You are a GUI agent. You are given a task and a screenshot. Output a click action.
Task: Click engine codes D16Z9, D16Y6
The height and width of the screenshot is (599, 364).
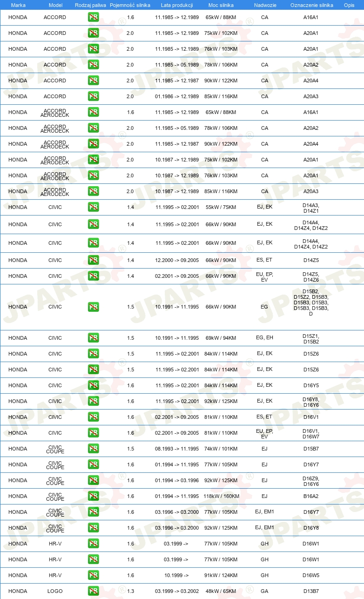[x=311, y=481]
